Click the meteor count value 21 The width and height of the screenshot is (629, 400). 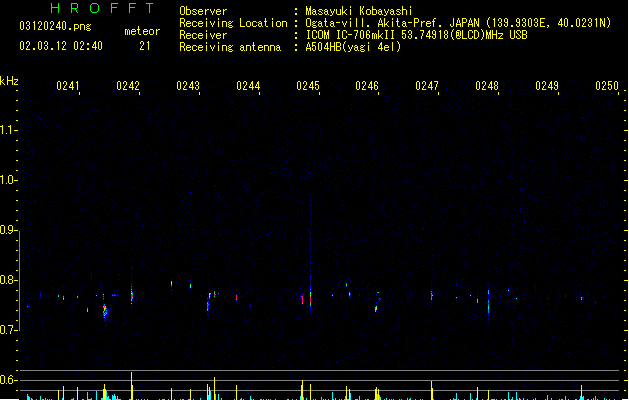point(145,46)
